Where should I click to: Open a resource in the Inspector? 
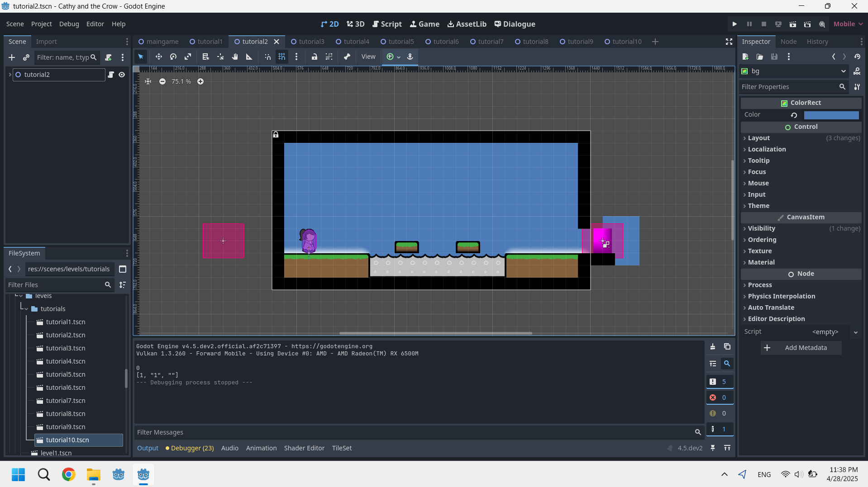tap(760, 57)
